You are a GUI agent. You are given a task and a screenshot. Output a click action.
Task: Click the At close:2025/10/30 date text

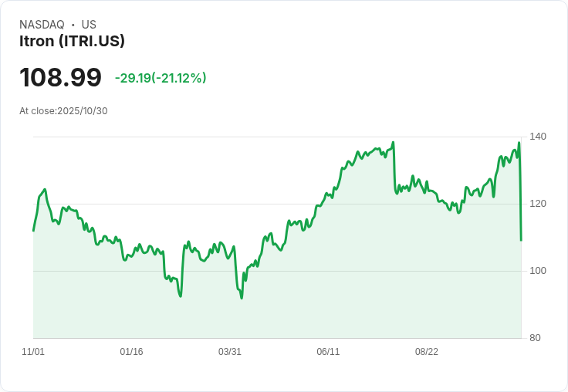click(63, 111)
